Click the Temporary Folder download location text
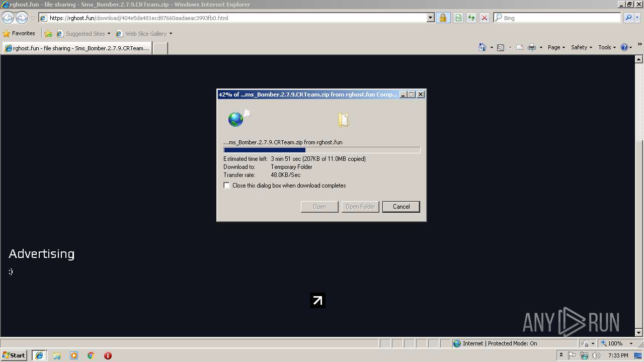 [291, 167]
